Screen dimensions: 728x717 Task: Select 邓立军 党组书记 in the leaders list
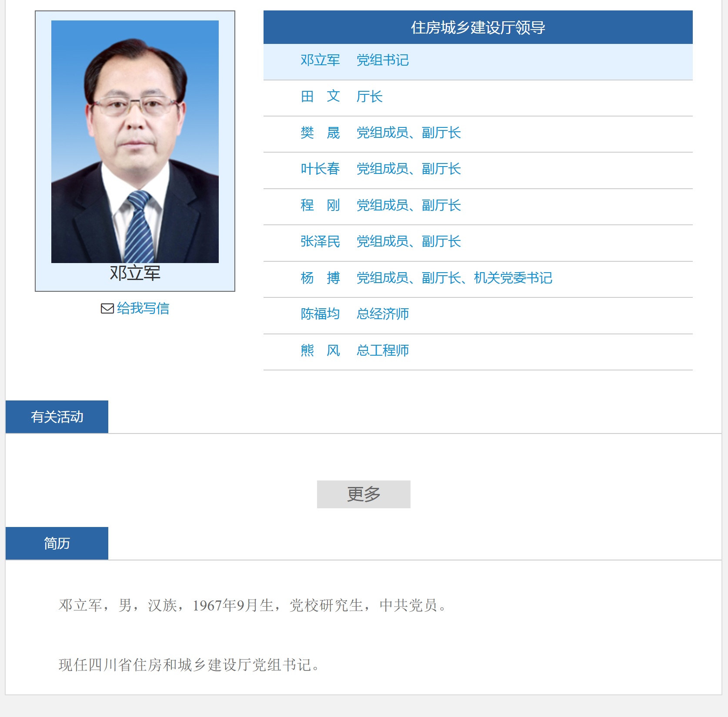[x=478, y=62]
